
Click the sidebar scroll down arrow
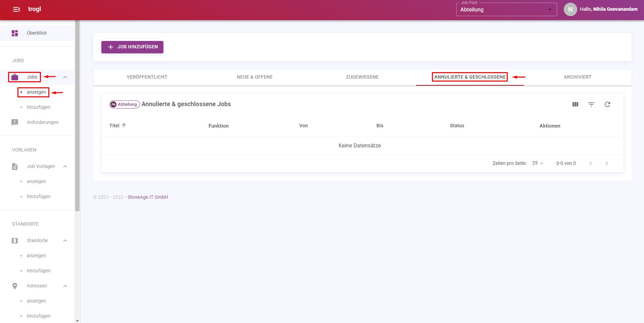[x=78, y=321]
